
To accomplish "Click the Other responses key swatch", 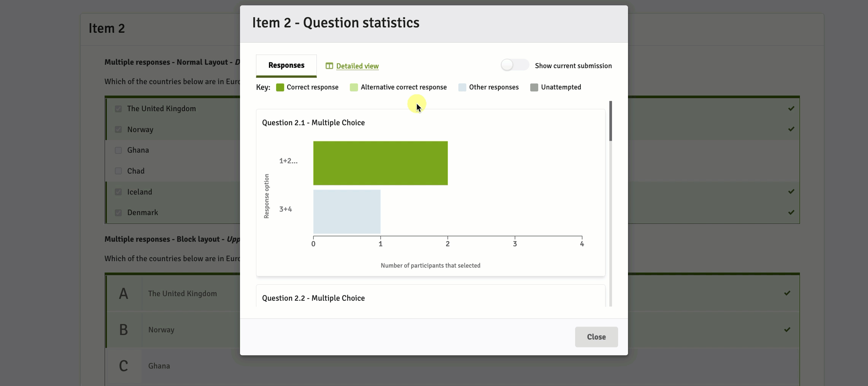I will coord(462,88).
